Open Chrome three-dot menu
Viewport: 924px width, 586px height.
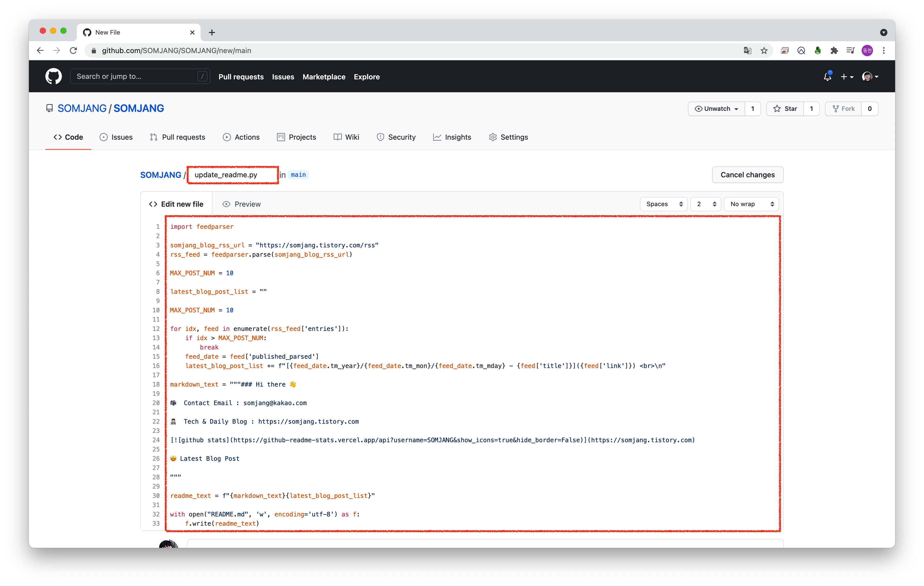[884, 51]
